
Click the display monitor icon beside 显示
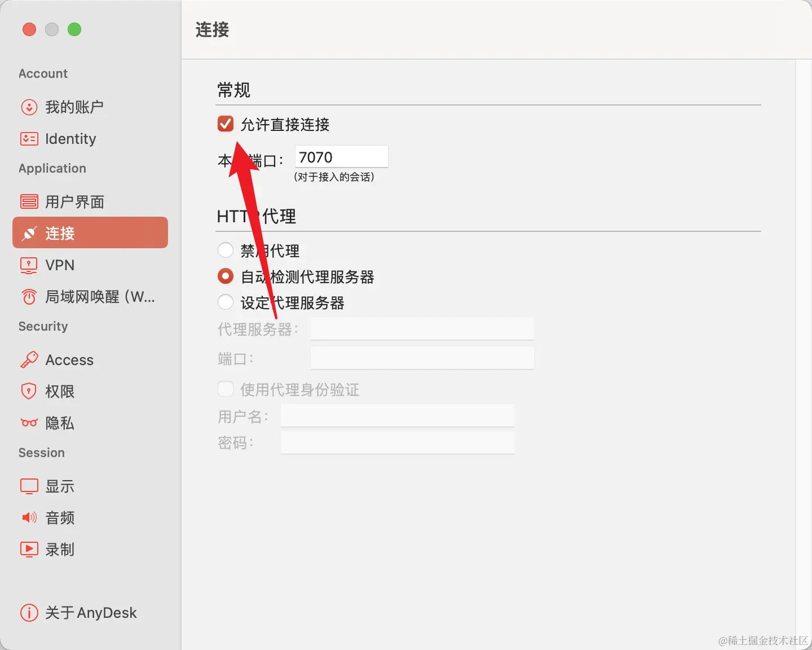pos(29,486)
